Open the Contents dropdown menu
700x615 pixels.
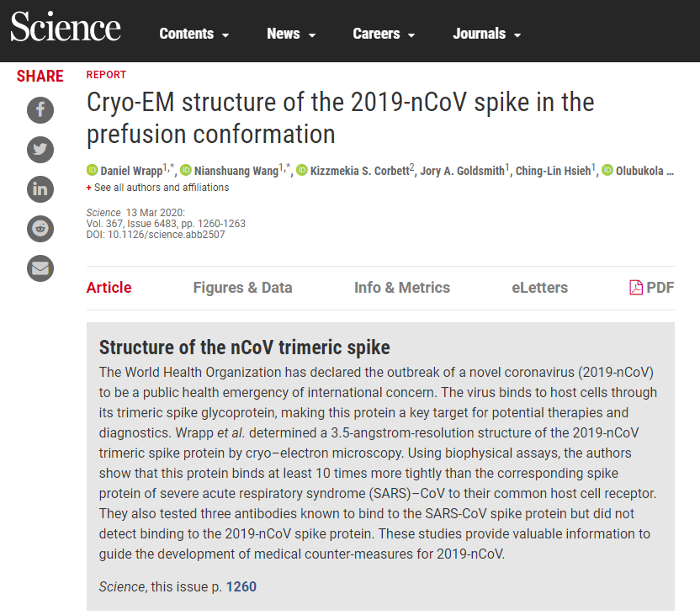pyautogui.click(x=194, y=34)
